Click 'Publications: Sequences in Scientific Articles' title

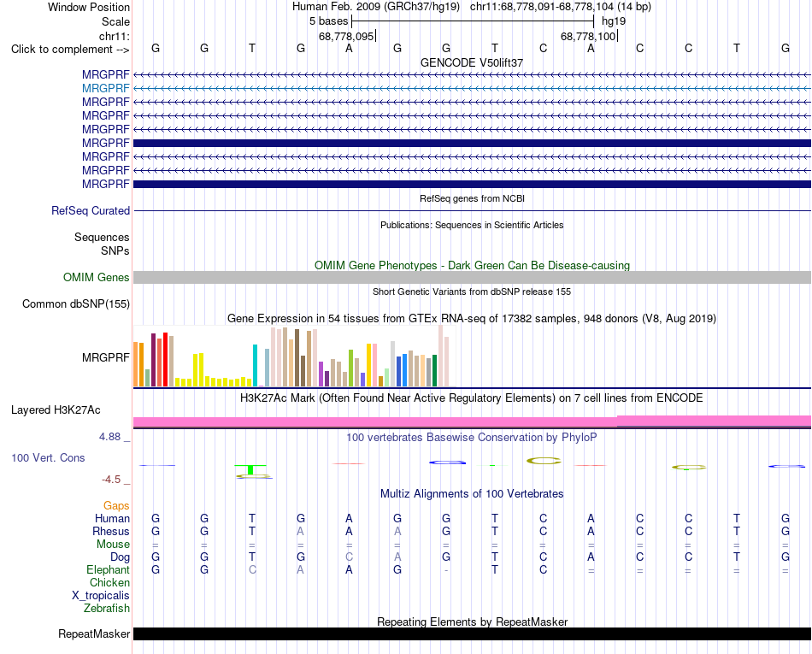tap(472, 225)
